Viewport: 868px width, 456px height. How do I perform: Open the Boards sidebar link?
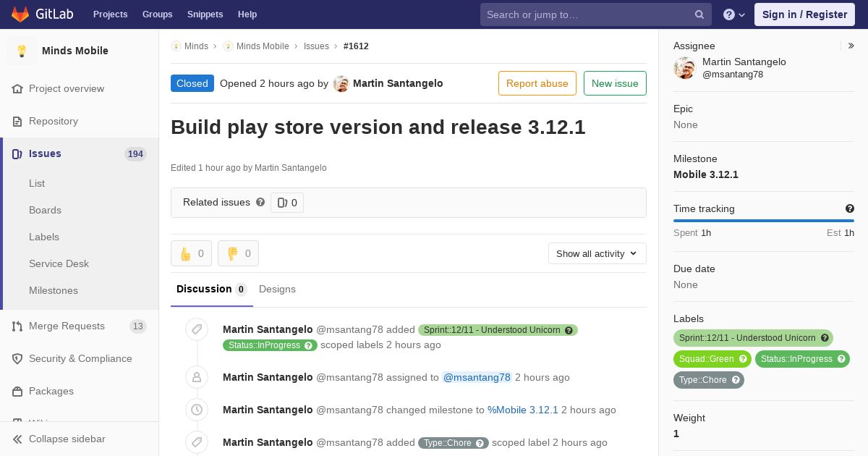point(45,210)
